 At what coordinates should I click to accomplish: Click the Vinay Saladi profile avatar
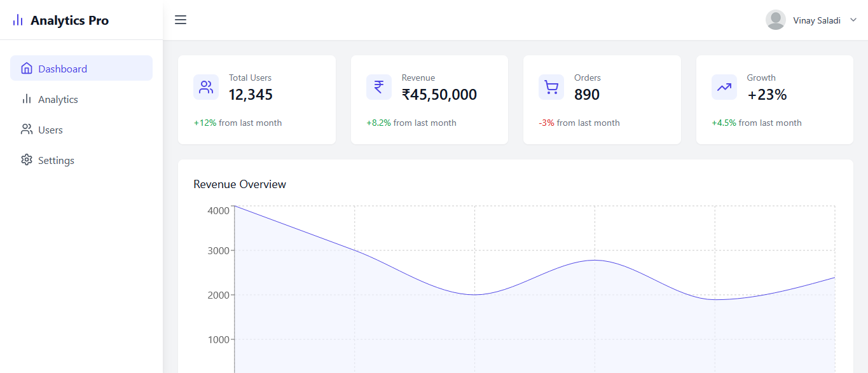pos(776,20)
